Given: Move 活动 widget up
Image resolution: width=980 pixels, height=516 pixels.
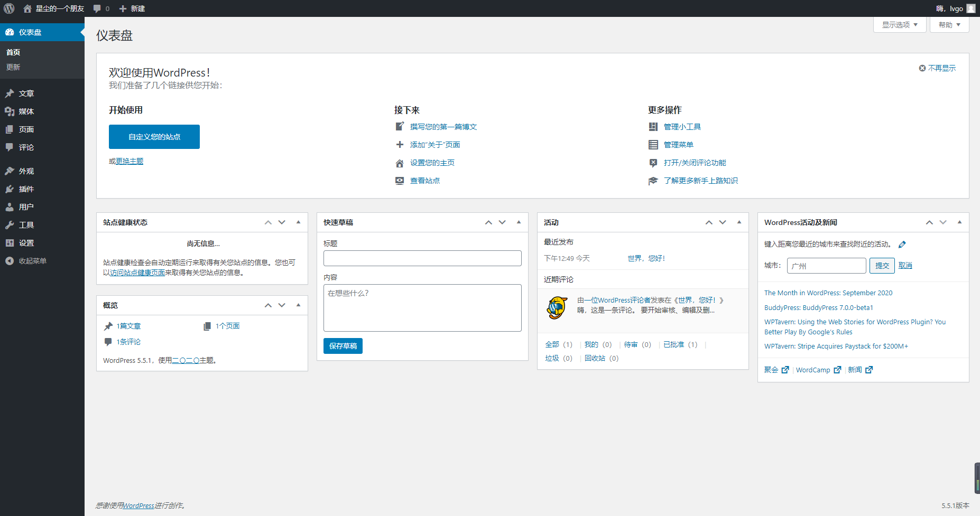Looking at the screenshot, I should (709, 222).
